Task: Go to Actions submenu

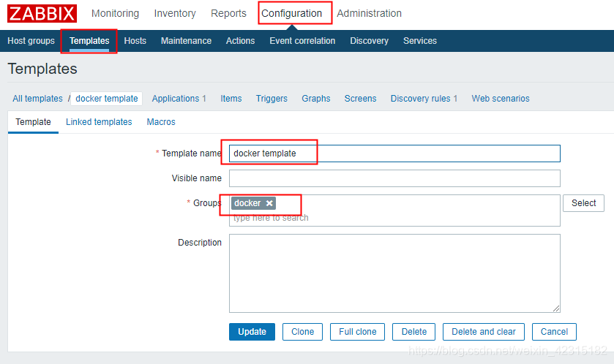Action: (241, 41)
